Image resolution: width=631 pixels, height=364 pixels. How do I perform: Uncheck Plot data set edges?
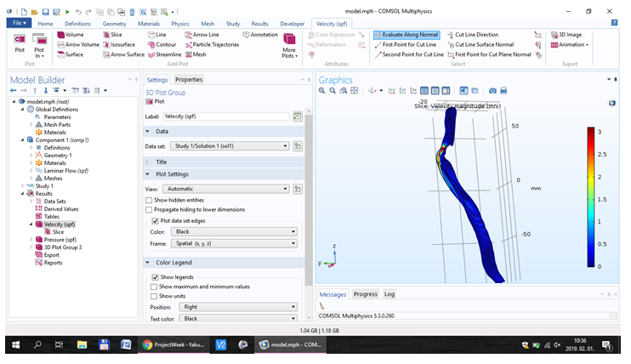pos(154,220)
